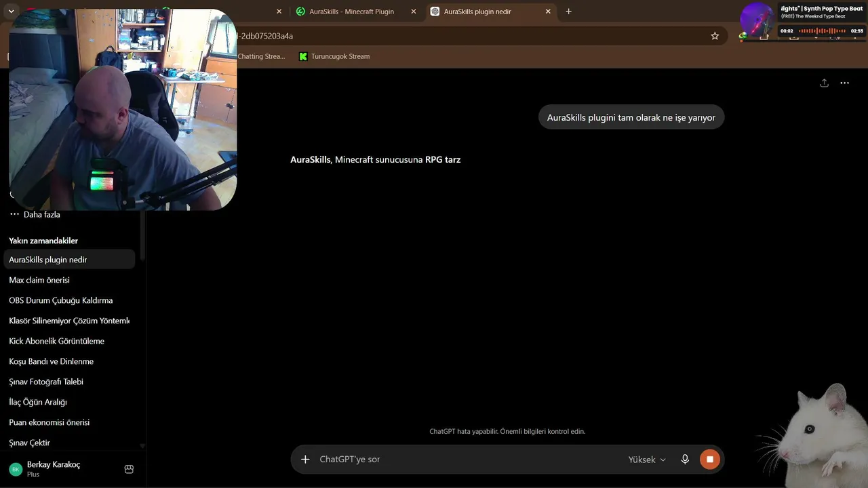Open the Turuncugok Stream bookmark
The image size is (868, 488).
pos(334,56)
